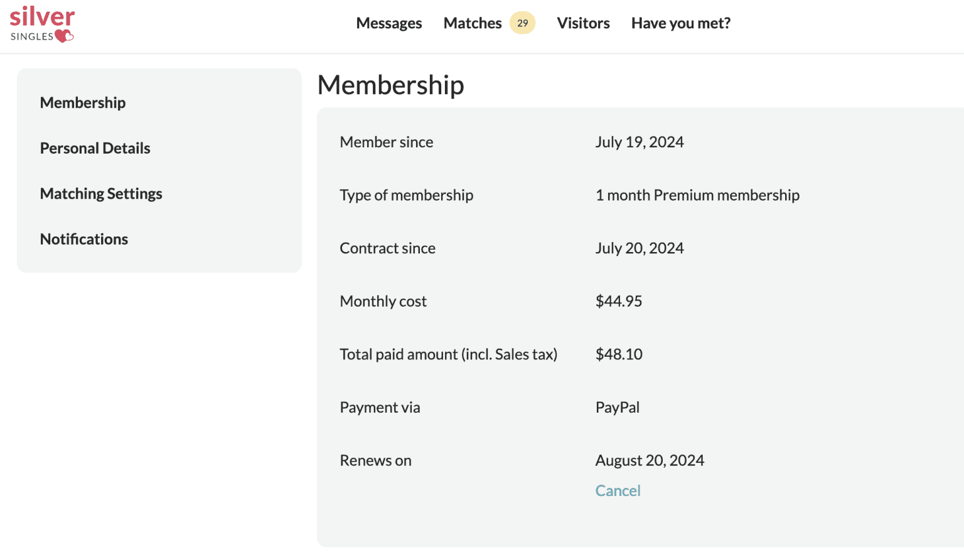This screenshot has height=560, width=964.
Task: Click the 29 matches badge
Action: pyautogui.click(x=522, y=23)
